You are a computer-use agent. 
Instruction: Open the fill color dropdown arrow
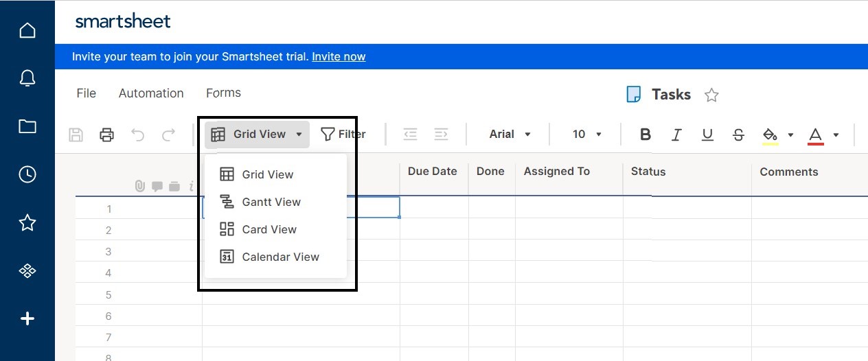[790, 135]
